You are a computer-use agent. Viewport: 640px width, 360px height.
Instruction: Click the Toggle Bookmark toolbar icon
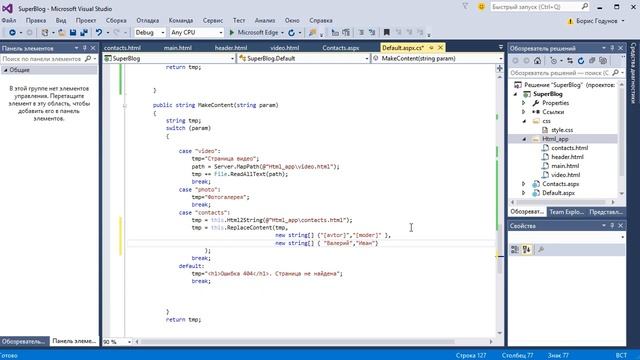(x=387, y=32)
